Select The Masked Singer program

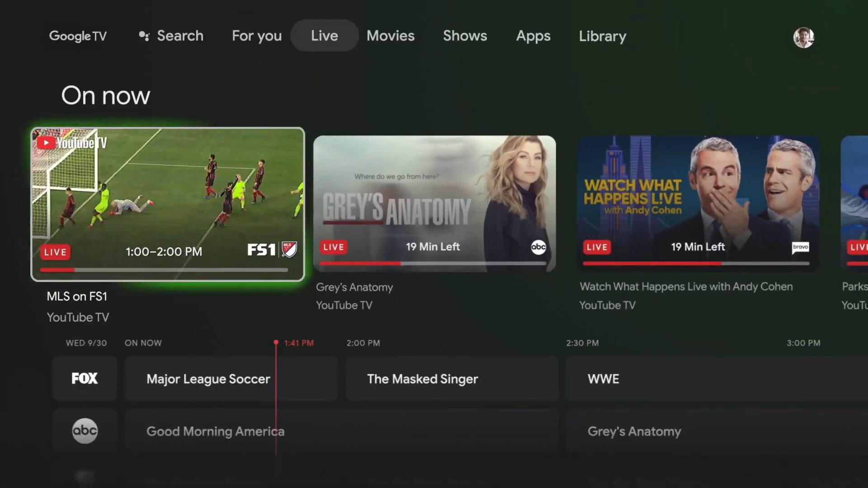[452, 379]
